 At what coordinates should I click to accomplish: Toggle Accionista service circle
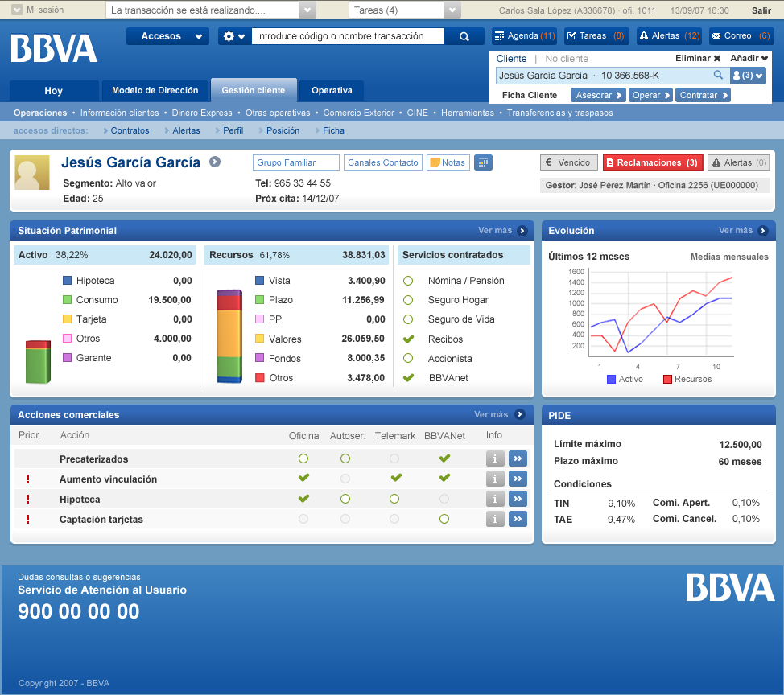click(x=408, y=358)
